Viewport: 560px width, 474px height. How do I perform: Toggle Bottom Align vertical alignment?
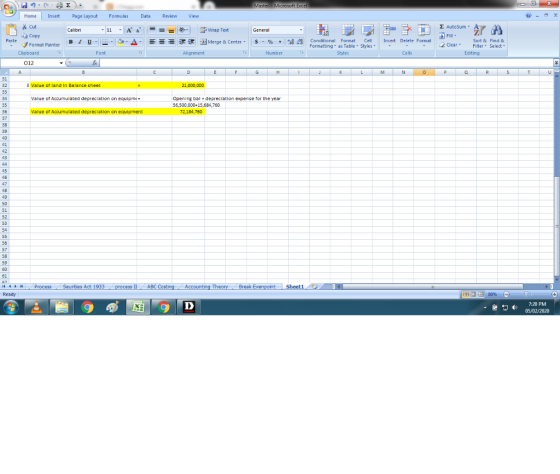171,30
